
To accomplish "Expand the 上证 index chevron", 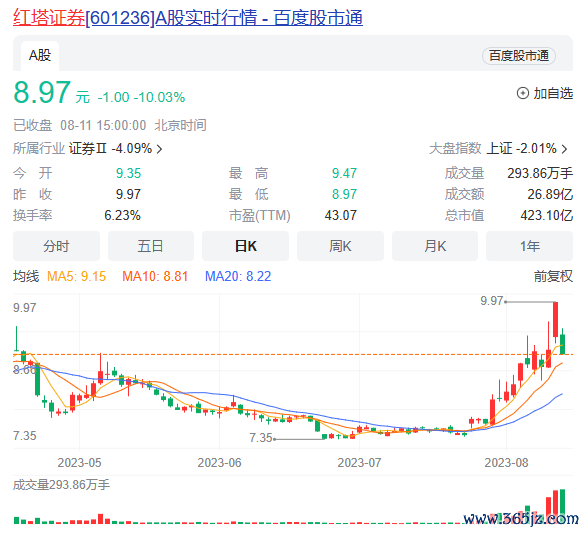I will 565,149.
